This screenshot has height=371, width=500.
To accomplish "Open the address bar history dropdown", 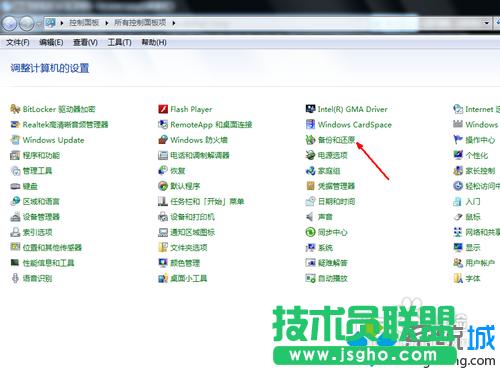I will (x=487, y=23).
